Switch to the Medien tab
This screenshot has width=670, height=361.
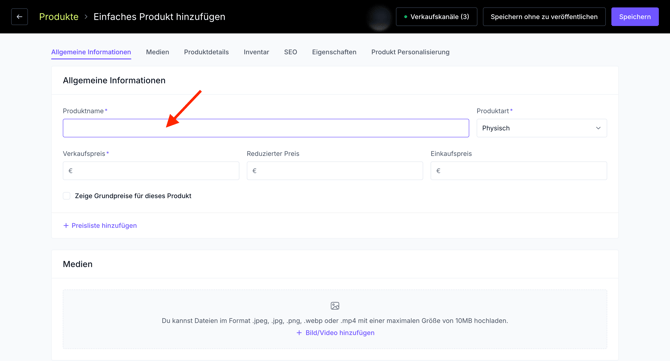pyautogui.click(x=157, y=52)
